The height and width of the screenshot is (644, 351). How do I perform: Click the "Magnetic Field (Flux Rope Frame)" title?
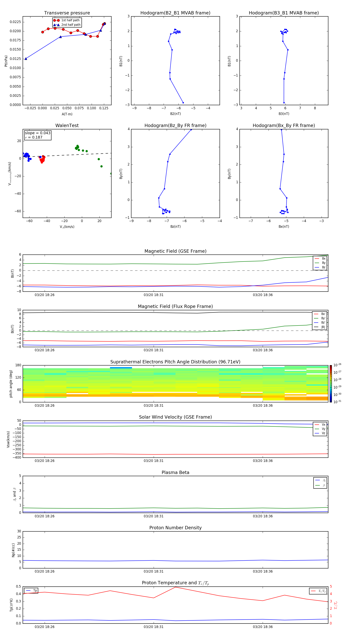click(x=175, y=307)
